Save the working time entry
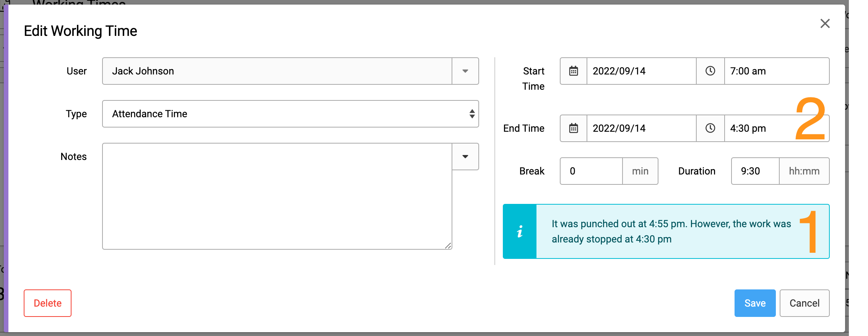The width and height of the screenshot is (868, 336). [755, 303]
